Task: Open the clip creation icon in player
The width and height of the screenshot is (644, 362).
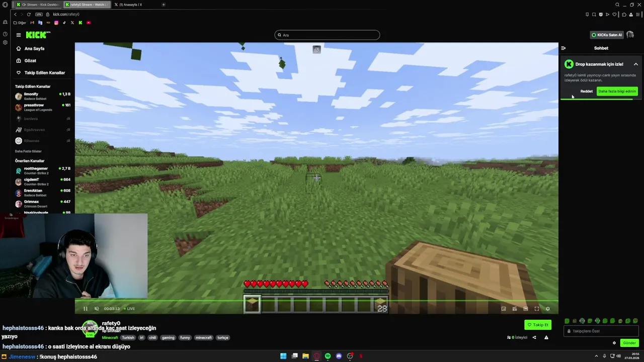Action: coord(515,309)
